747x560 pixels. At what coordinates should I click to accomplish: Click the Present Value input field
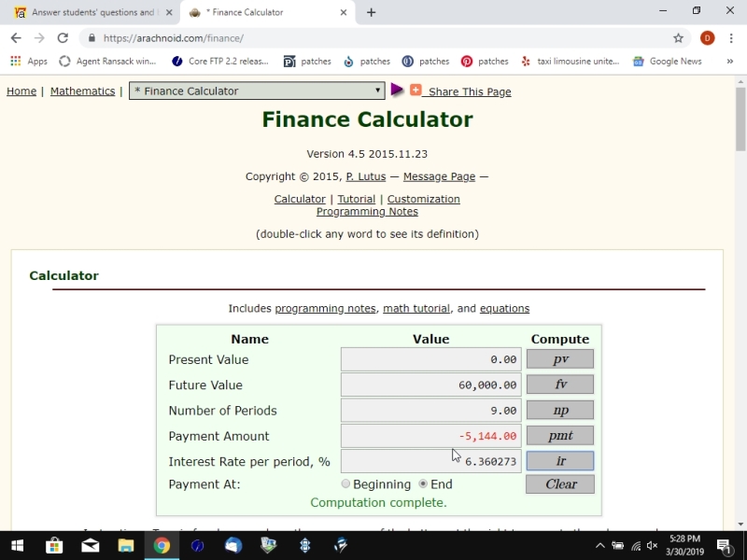430,359
